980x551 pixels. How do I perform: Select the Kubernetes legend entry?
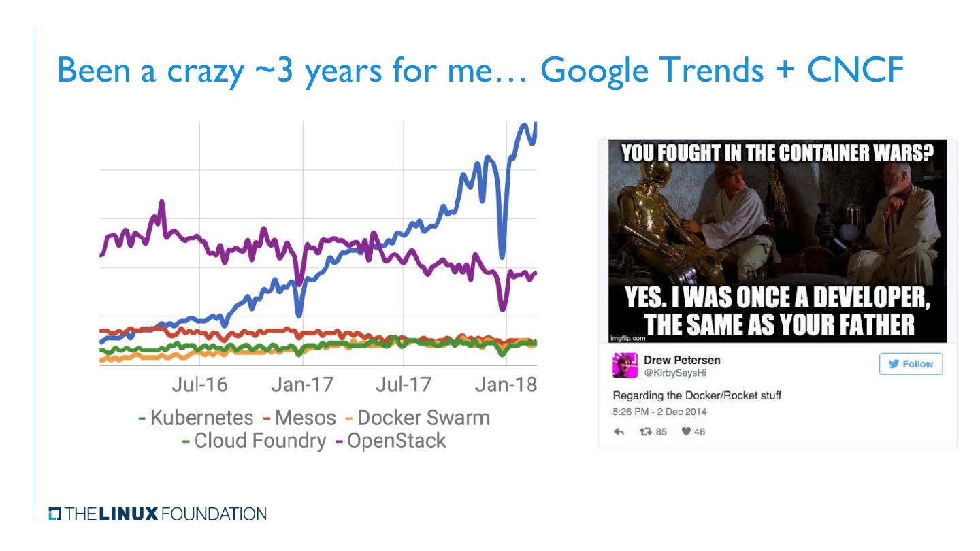pos(195,417)
